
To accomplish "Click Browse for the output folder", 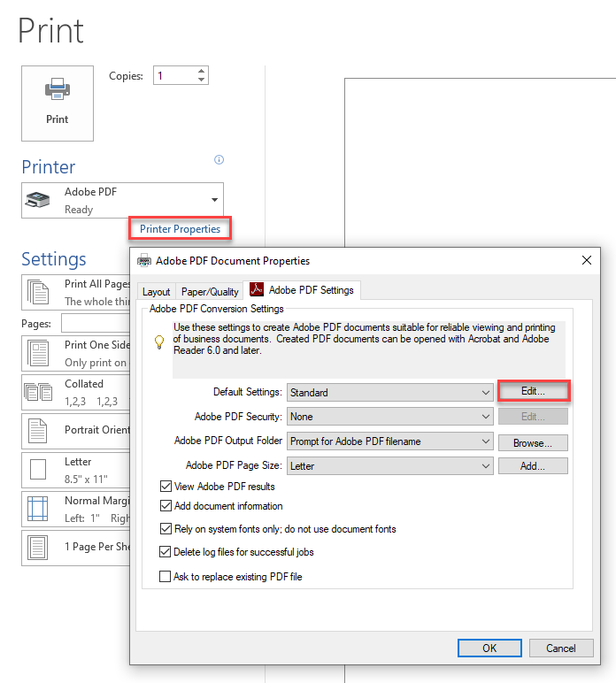I will pyautogui.click(x=533, y=443).
